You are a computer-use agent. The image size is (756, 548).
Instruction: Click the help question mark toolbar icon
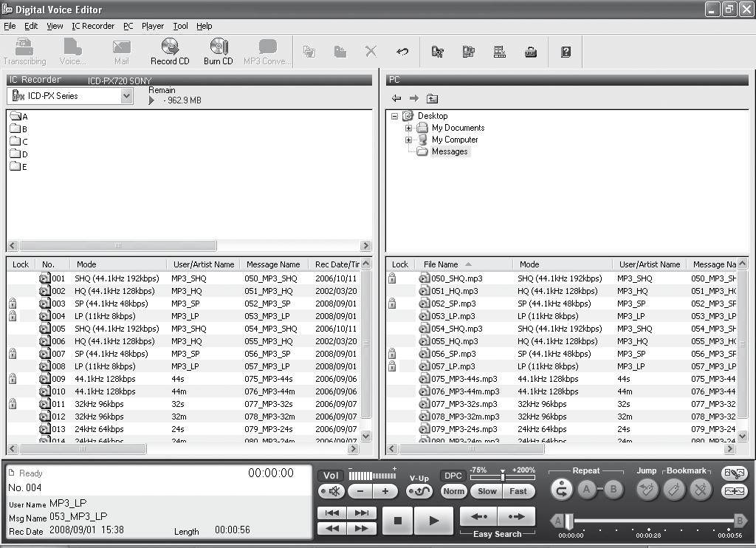566,52
